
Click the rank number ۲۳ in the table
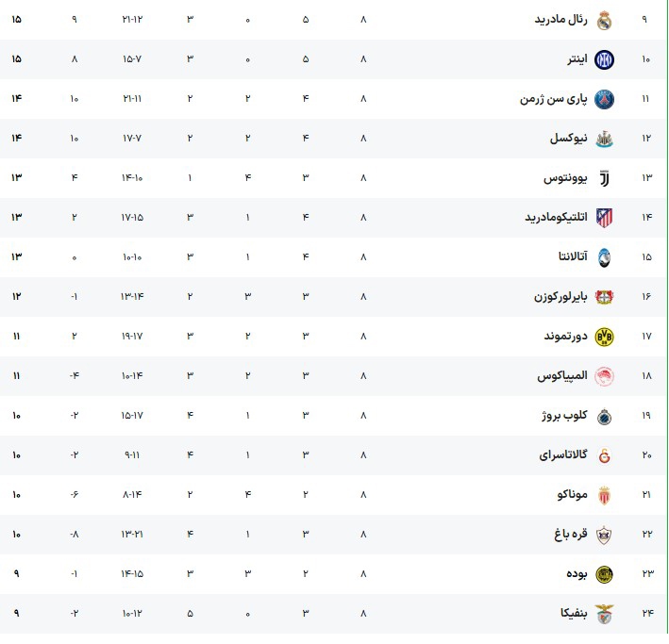pos(647,574)
